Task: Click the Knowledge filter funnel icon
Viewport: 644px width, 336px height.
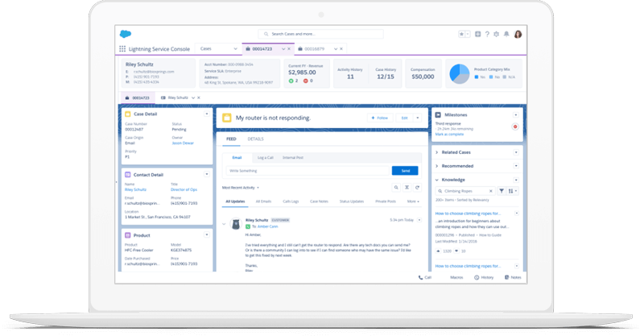Action: [x=502, y=191]
